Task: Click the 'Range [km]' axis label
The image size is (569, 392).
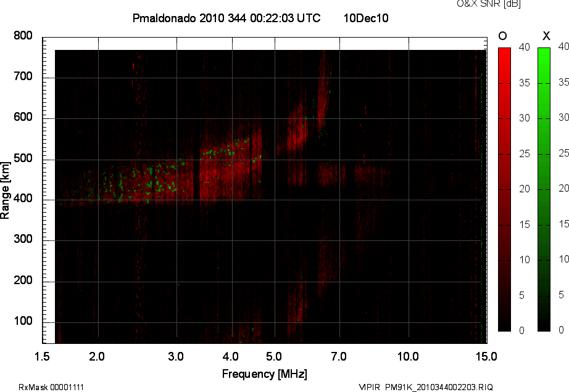Action: 5,190
